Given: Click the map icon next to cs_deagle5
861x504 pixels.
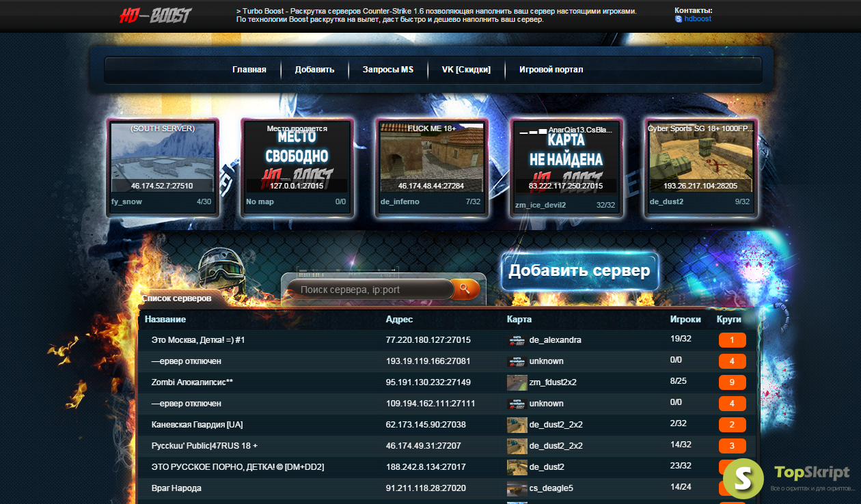Looking at the screenshot, I should point(517,488).
